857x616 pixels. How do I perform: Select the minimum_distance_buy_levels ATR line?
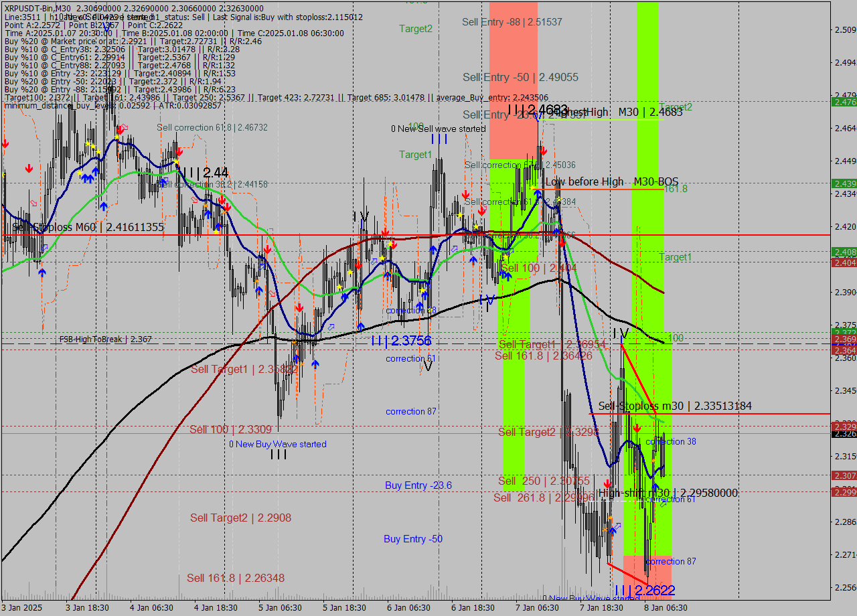[x=112, y=105]
